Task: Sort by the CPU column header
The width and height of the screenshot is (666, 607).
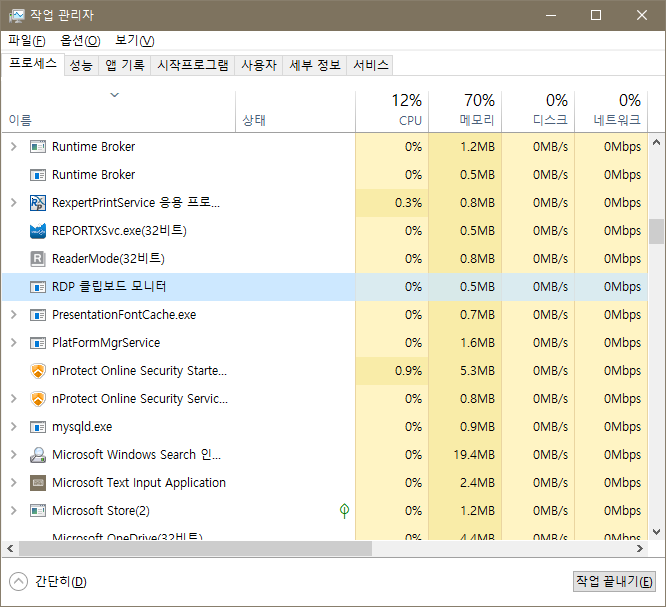Action: tap(392, 111)
